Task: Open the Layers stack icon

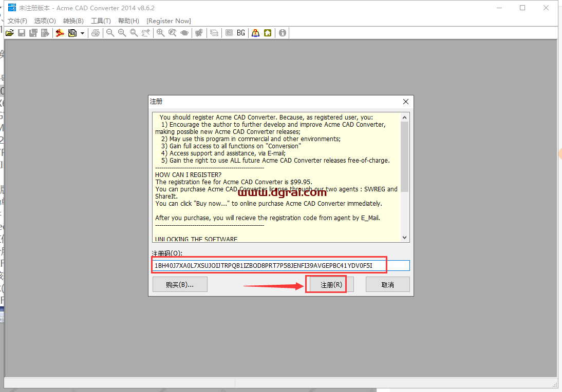Action: tap(214, 33)
